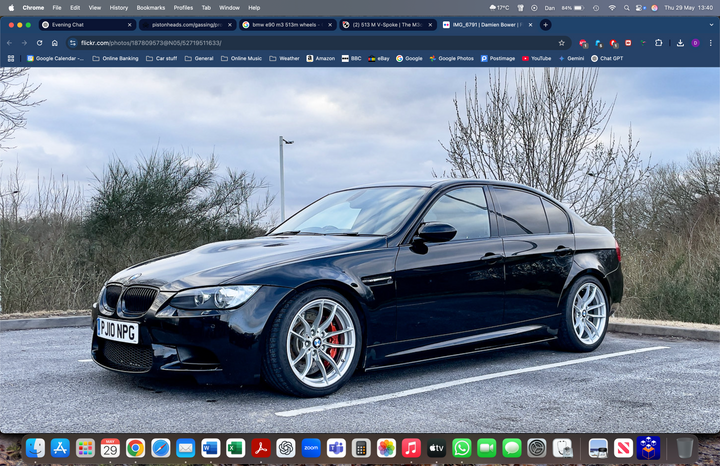
Task: Open the Chrome downloads icon
Action: pos(679,43)
